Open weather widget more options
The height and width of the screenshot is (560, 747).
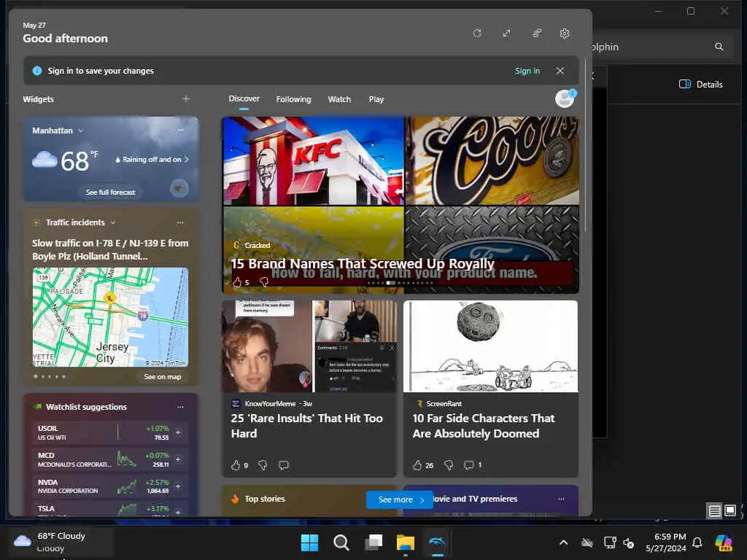(x=180, y=130)
